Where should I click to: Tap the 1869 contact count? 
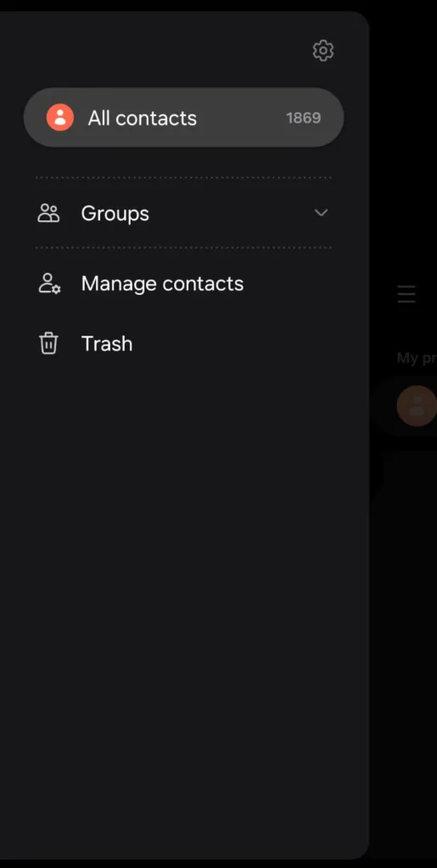point(304,118)
